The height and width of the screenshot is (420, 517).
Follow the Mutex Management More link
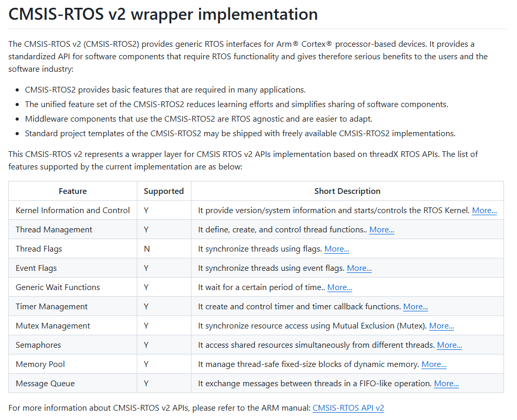coord(442,326)
